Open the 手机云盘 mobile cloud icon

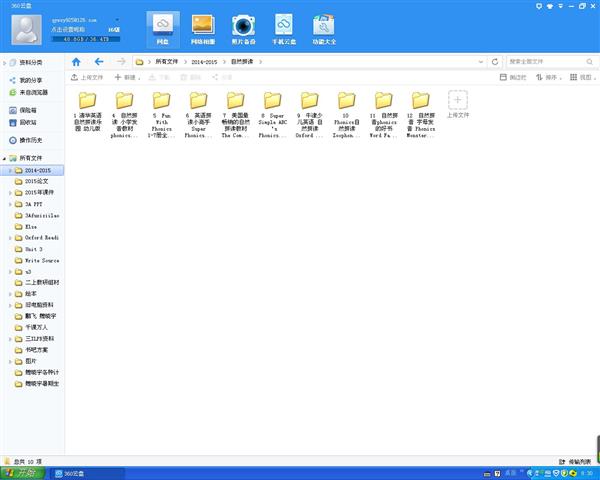click(x=282, y=28)
